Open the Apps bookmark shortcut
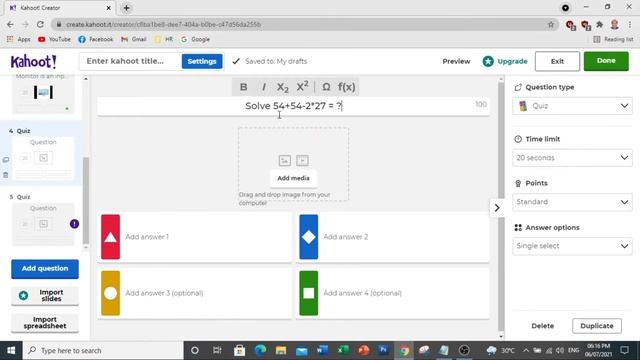 coord(19,39)
